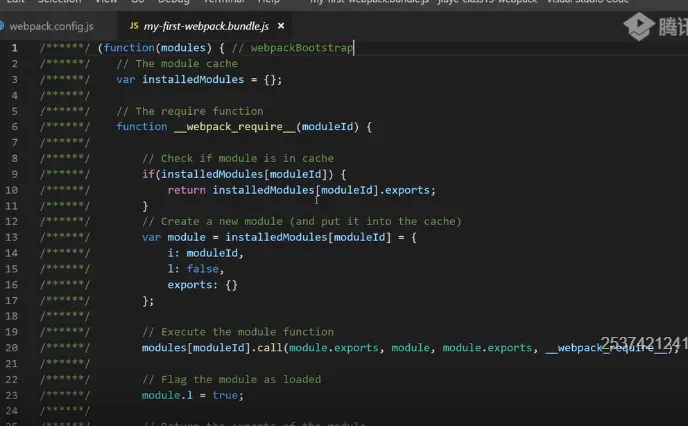Click line number 20 in the gutter

(x=12, y=348)
